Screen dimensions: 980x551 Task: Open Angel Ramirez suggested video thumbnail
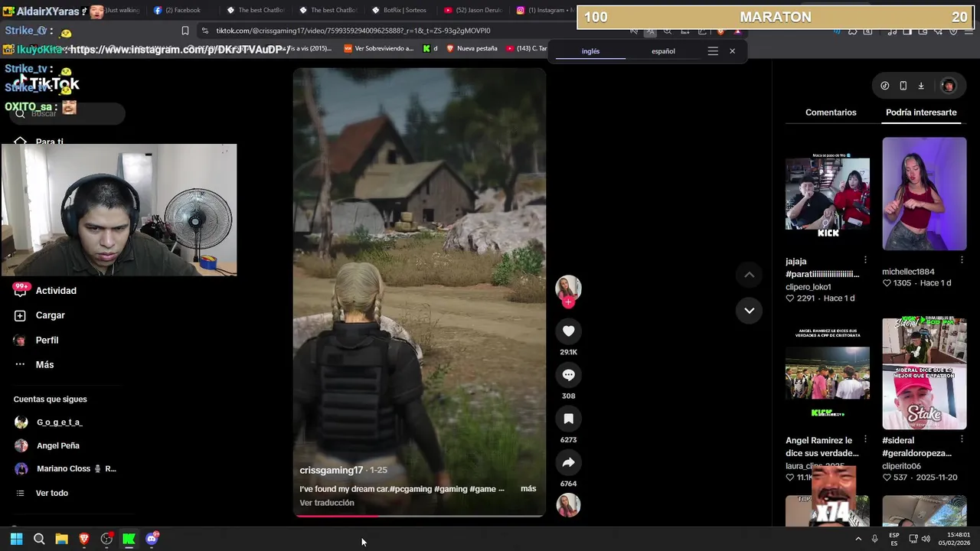tap(828, 373)
